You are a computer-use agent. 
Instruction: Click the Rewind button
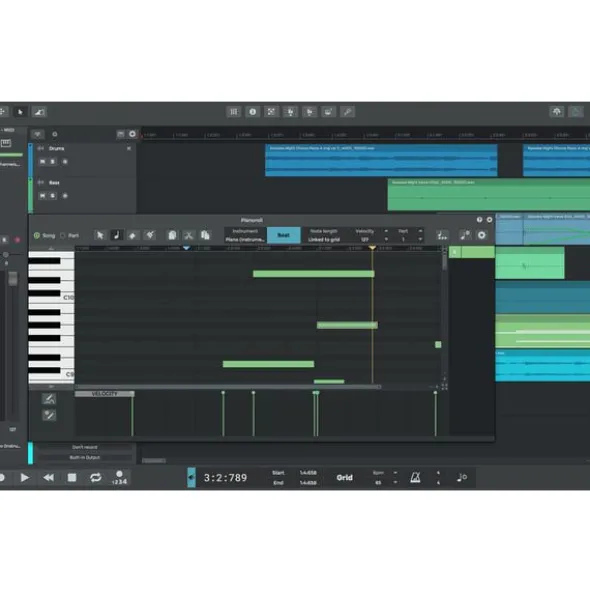48,478
